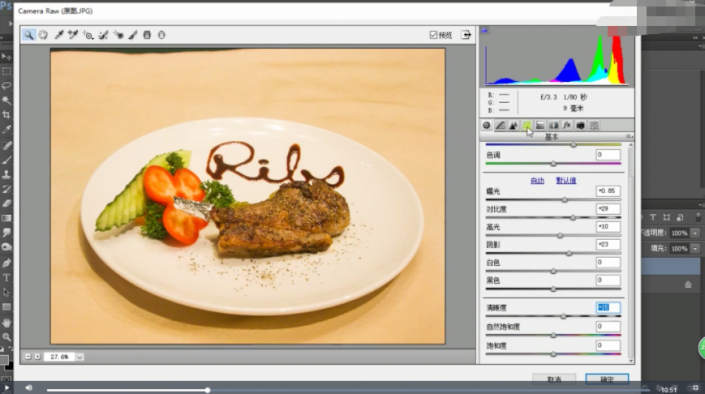Open the Camera Calibration panel tab
705x394 pixels.
pos(580,125)
